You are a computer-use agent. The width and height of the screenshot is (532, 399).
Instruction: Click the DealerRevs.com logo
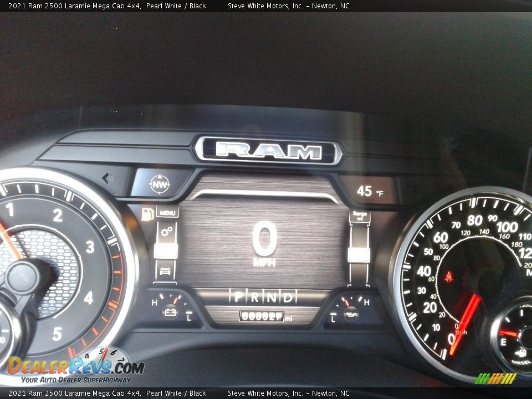coord(76,366)
